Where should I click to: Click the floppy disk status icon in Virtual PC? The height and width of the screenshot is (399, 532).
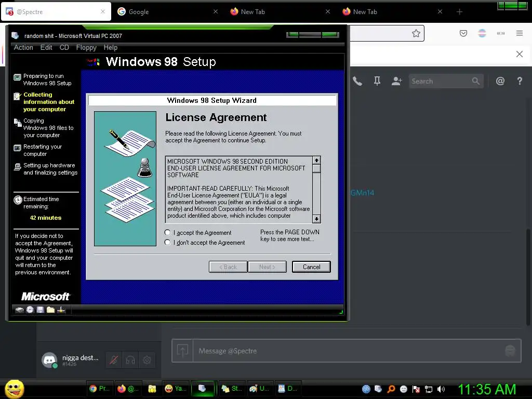click(x=40, y=310)
